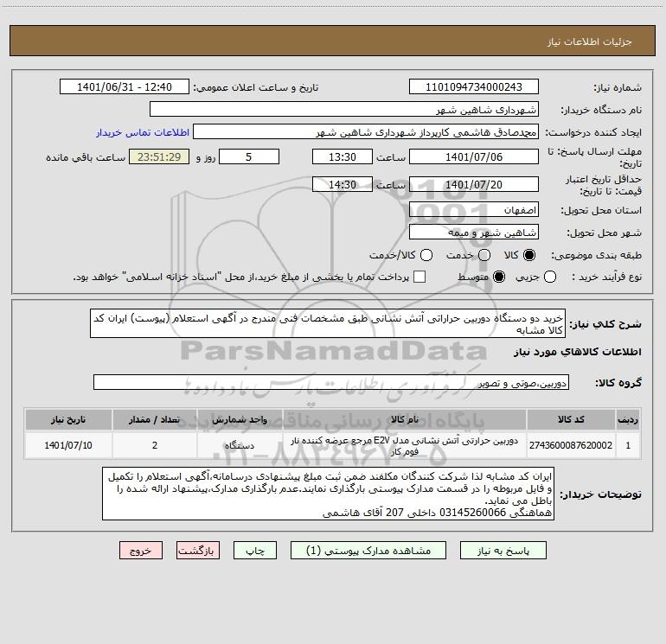Click delivery city field شاهین شهر و میمه
Image resolution: width=666 pixels, height=644 pixels.
(x=474, y=233)
